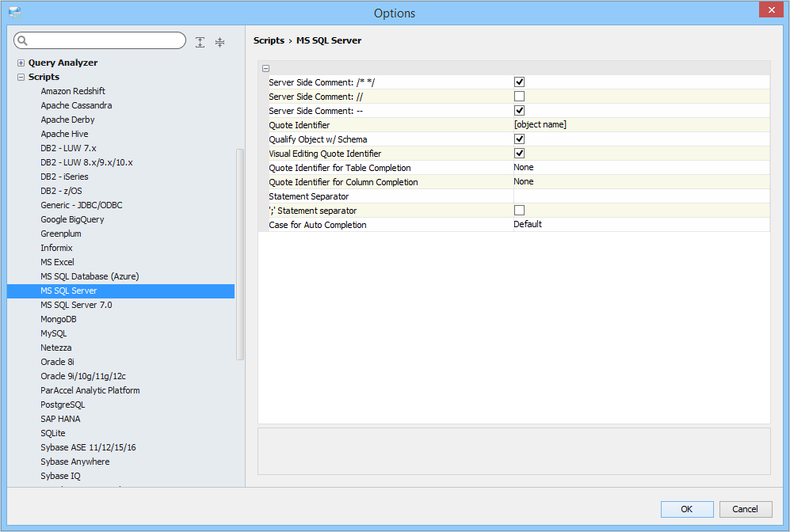
Task: Open Case for Auto Completion Default value
Action: click(641, 225)
